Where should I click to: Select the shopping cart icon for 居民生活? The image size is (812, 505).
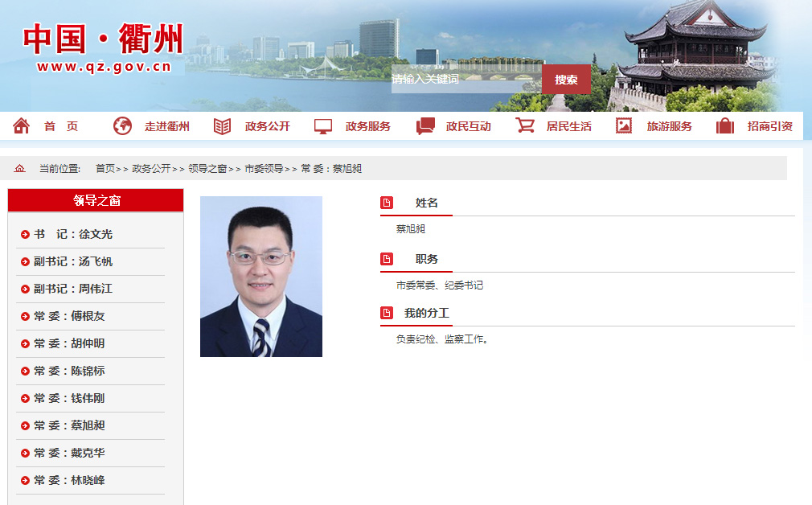(x=527, y=125)
